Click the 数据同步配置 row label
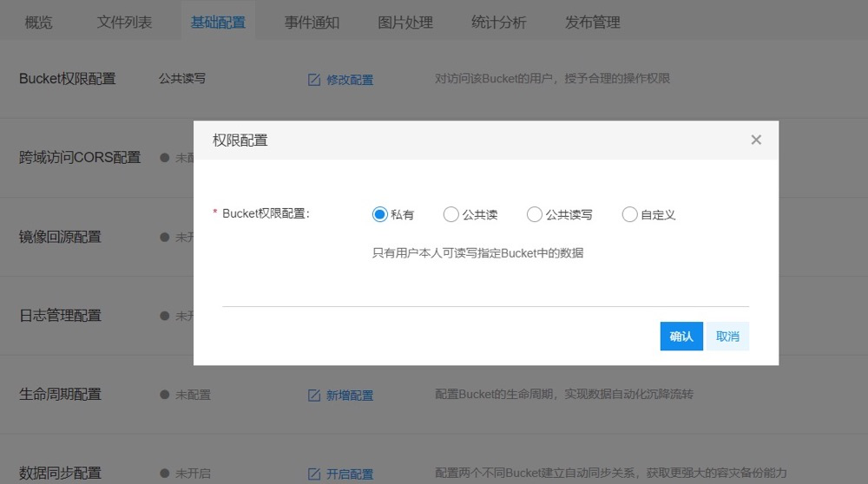The height and width of the screenshot is (484, 868). point(60,473)
